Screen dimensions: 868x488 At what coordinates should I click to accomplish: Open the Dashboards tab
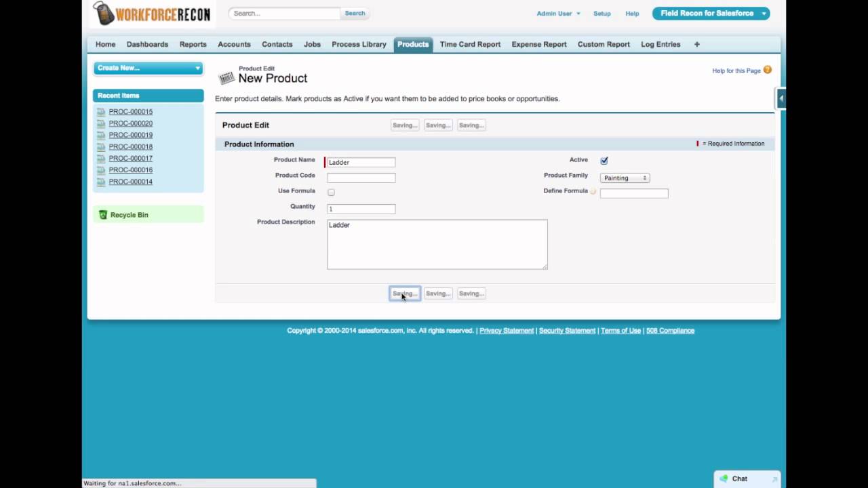[x=147, y=44]
